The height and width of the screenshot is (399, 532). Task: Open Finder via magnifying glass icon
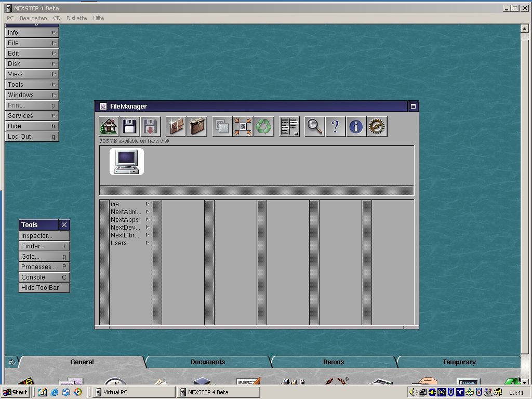314,127
